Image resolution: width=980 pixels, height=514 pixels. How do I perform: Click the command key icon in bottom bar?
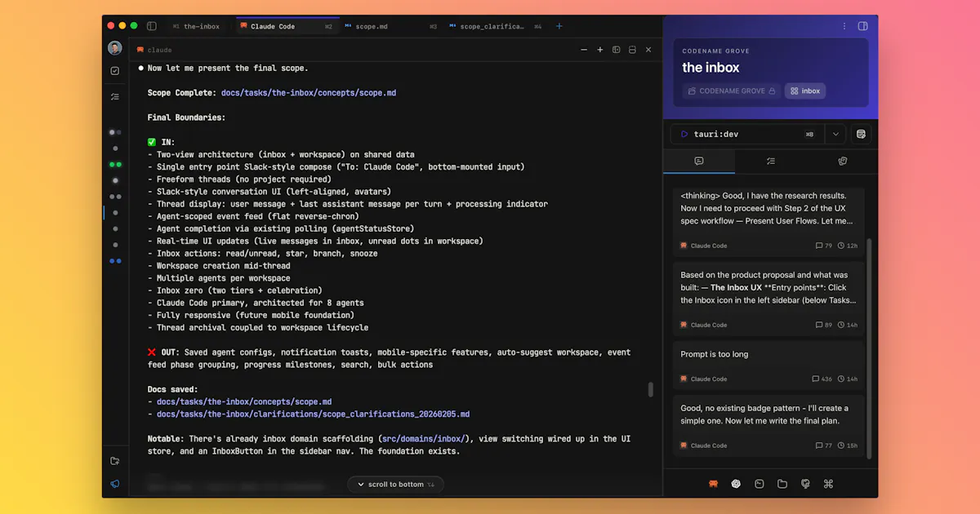pyautogui.click(x=828, y=484)
